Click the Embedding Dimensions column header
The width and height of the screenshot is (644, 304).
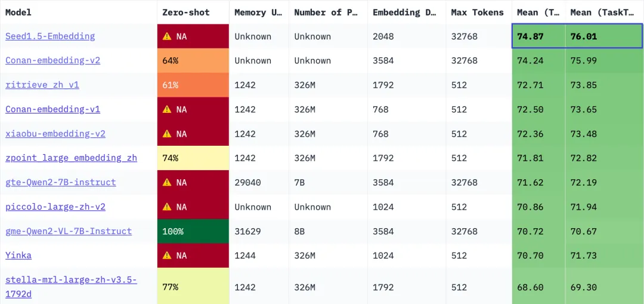point(404,13)
